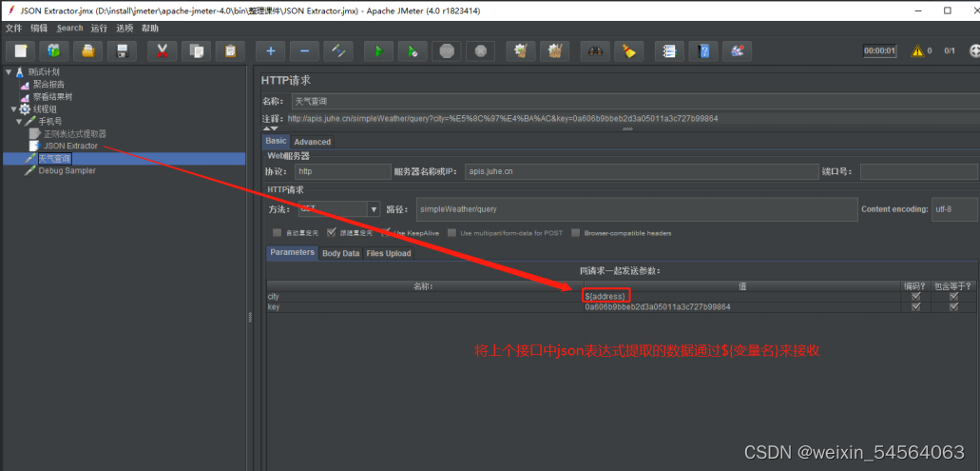Click the 端口号 port input field
This screenshot has height=471, width=980.
[919, 171]
